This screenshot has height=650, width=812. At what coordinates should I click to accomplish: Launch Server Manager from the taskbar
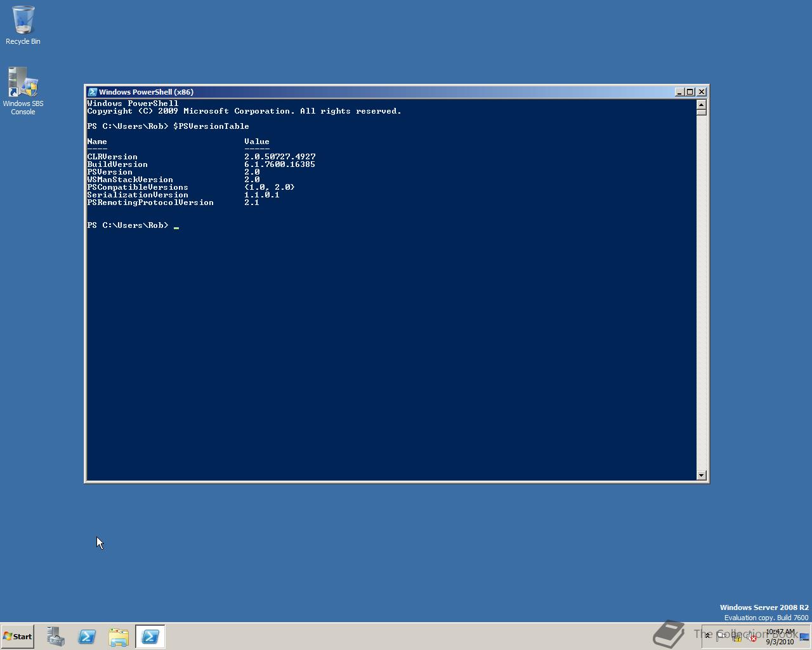click(55, 637)
